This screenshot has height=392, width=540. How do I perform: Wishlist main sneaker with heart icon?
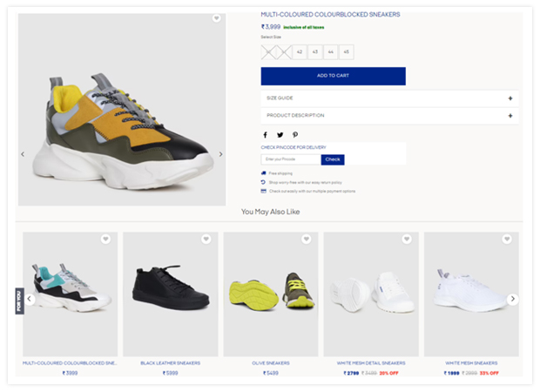216,18
